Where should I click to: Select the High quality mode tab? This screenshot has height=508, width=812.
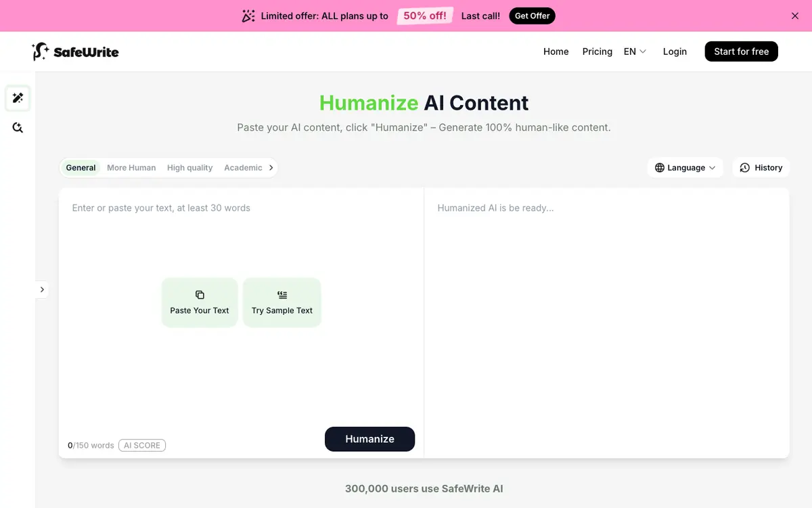(x=189, y=167)
